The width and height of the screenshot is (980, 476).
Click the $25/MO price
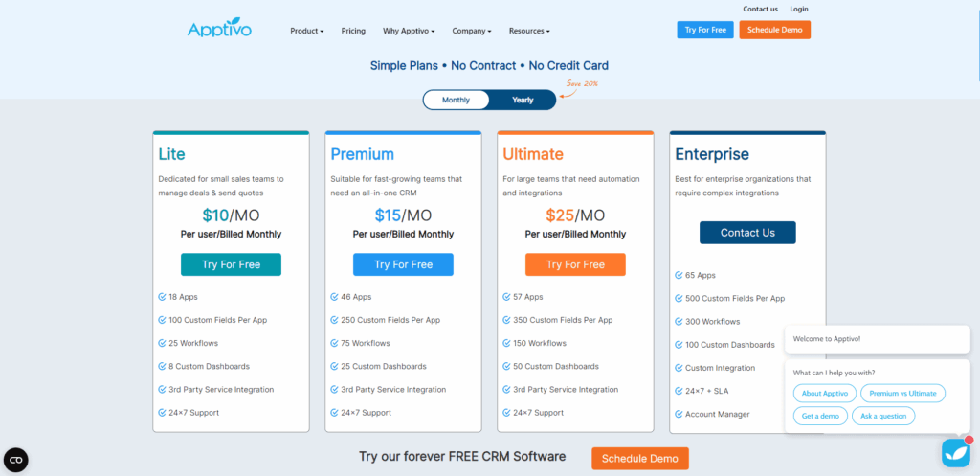(x=575, y=215)
